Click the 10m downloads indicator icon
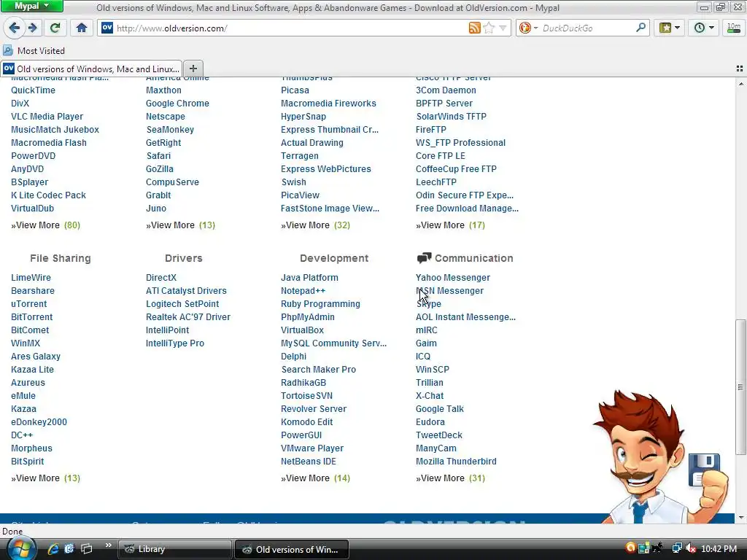Screen dimensions: 747x560 click(x=734, y=28)
